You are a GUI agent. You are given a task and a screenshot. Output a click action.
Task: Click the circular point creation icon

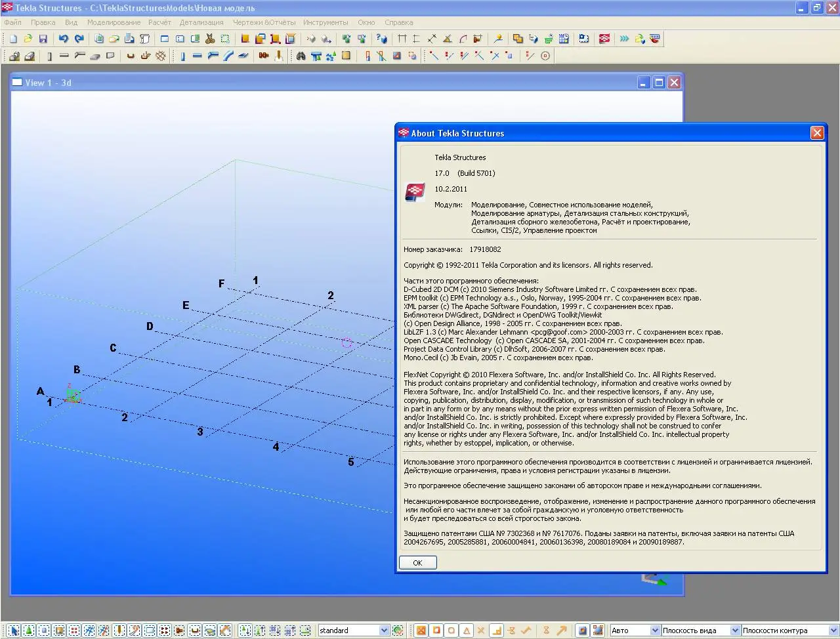click(x=545, y=56)
